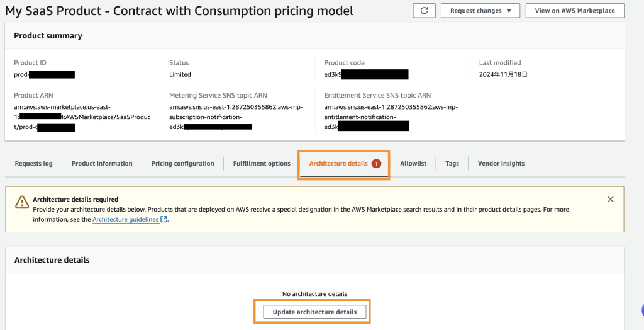Click the Limited status value
Screen dimensions: 644x330
point(180,74)
